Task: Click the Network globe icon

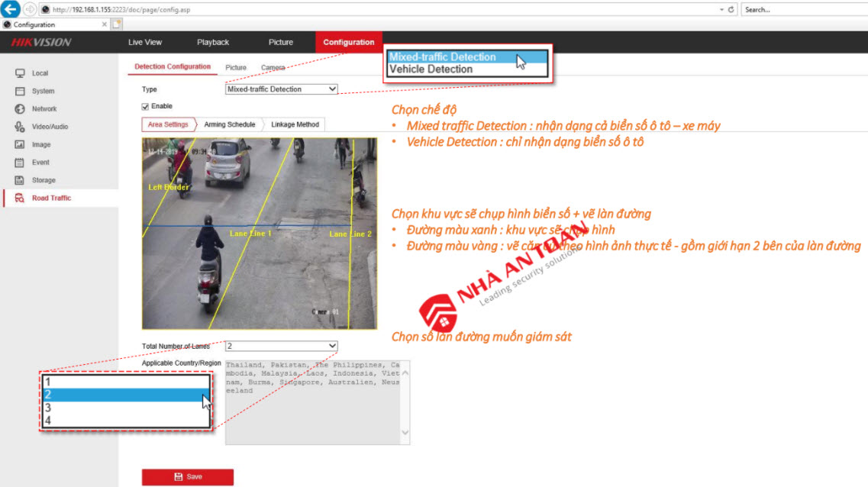Action: point(20,109)
